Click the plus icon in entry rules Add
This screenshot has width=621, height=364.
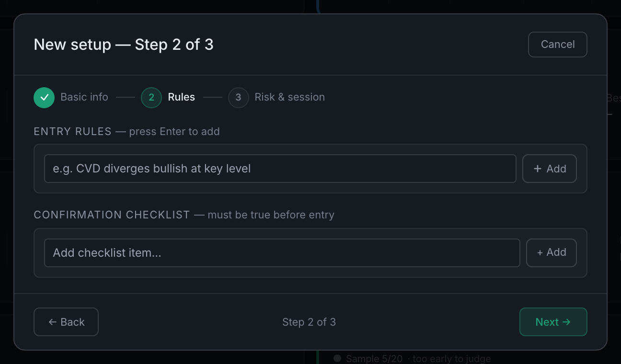[x=538, y=169]
